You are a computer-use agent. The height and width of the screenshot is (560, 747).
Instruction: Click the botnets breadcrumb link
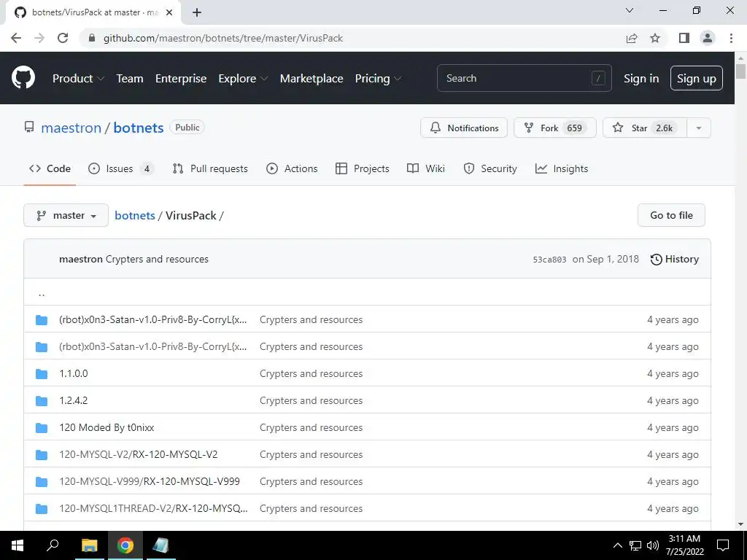(135, 216)
